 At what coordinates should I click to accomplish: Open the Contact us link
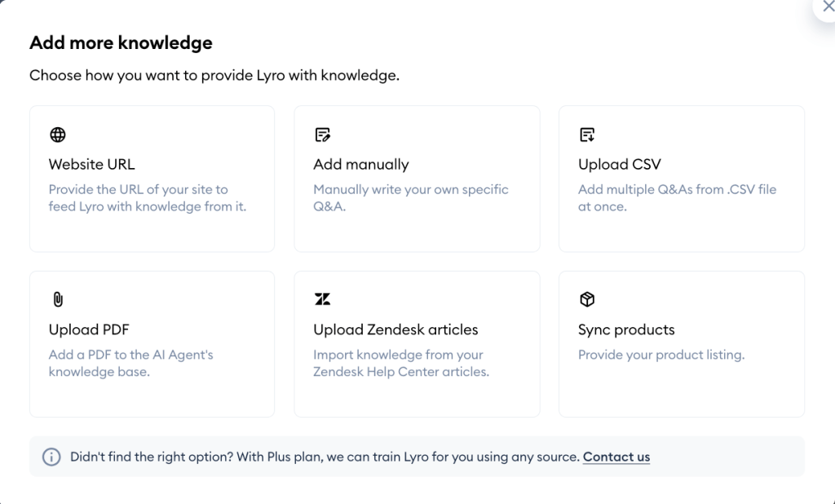tap(616, 457)
